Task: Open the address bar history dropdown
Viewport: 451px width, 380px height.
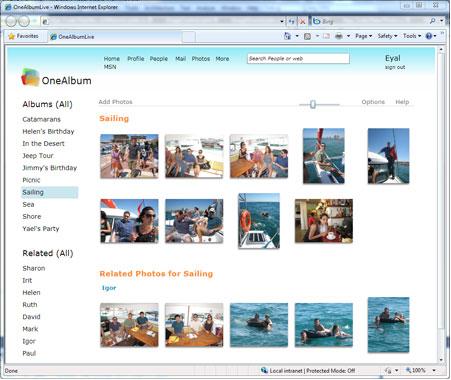Action: 282,21
